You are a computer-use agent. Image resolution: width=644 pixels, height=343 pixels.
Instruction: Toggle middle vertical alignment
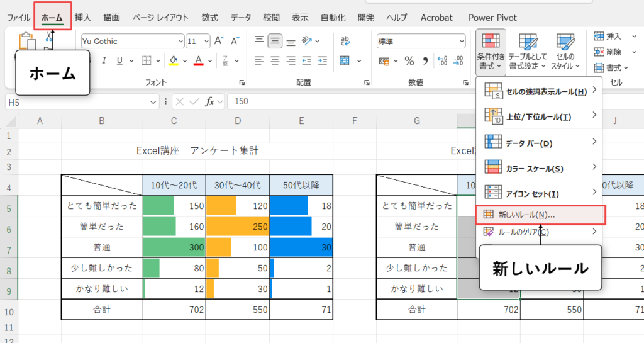click(274, 42)
